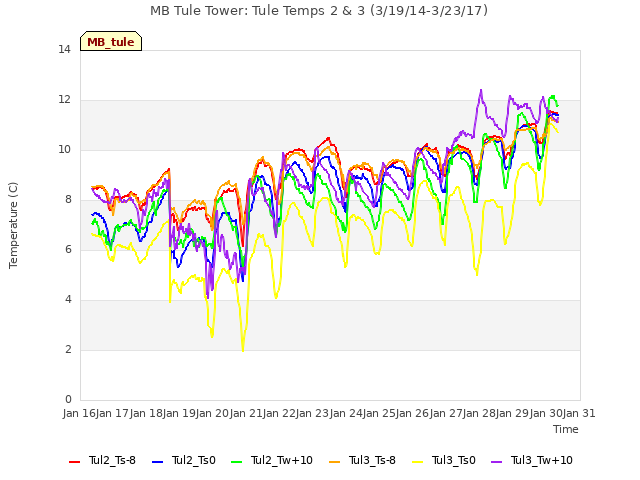The height and width of the screenshot is (480, 640).
Task: Toggle the Tul3_Tw+10 legend entry
Action: pos(532,461)
